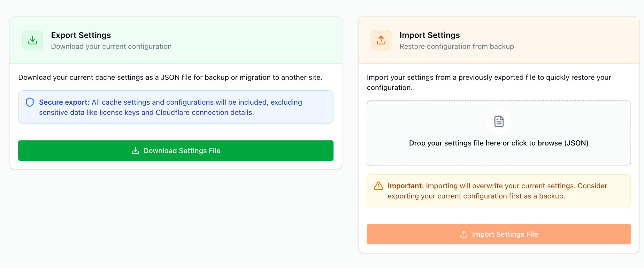Click the shield icon in secure export notice
This screenshot has width=644, height=268.
tap(30, 102)
